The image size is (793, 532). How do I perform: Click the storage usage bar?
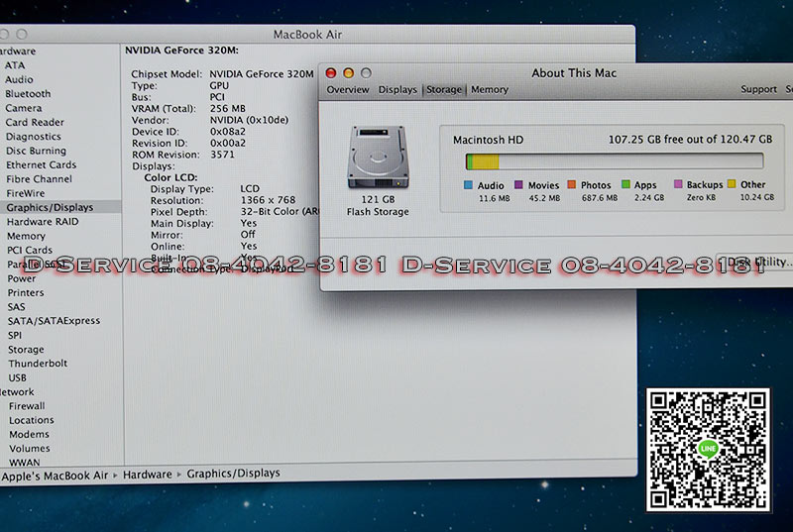click(615, 161)
